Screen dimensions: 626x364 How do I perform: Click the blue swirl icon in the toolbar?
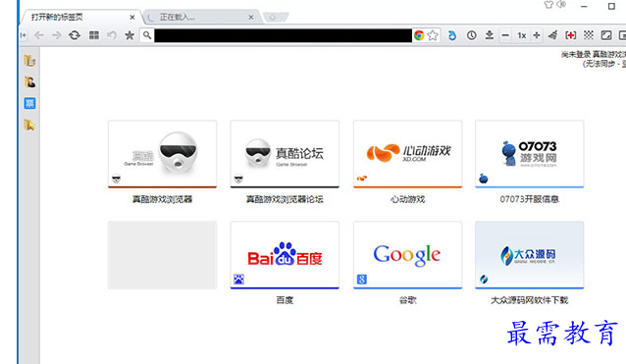pos(452,35)
